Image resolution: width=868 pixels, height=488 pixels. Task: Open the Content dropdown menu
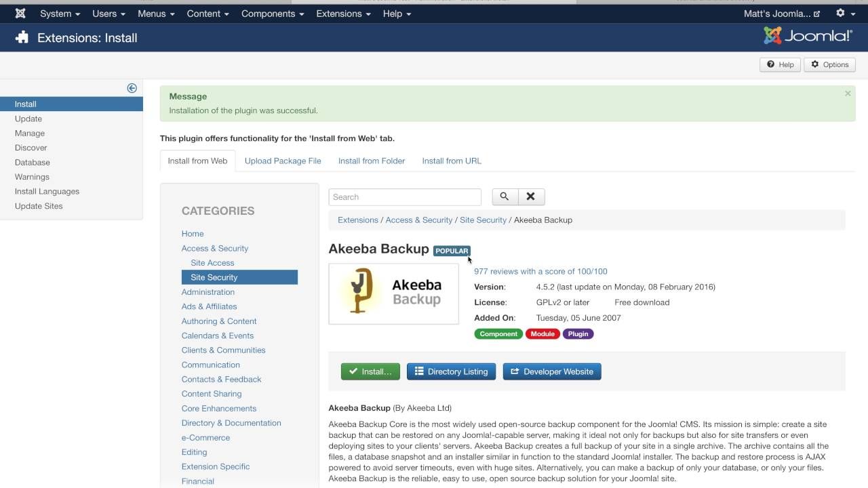(x=208, y=14)
